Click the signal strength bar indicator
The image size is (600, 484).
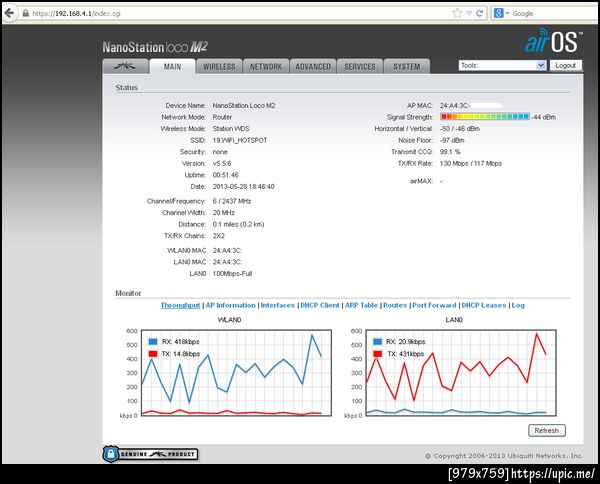[485, 117]
